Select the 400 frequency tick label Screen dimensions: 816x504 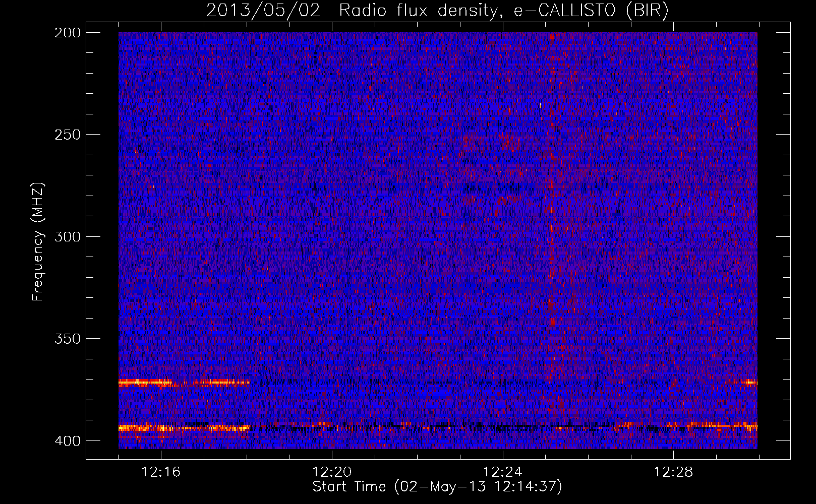67,441
